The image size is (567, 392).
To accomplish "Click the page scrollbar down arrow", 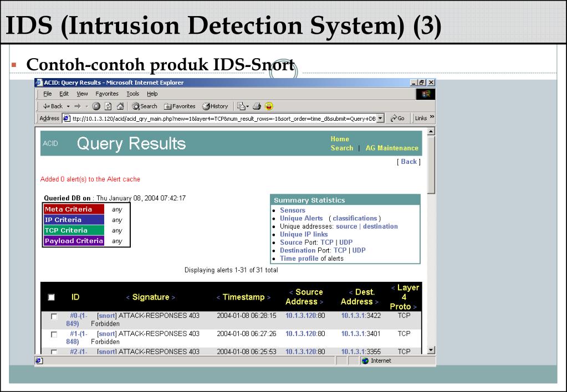I will tap(431, 350).
